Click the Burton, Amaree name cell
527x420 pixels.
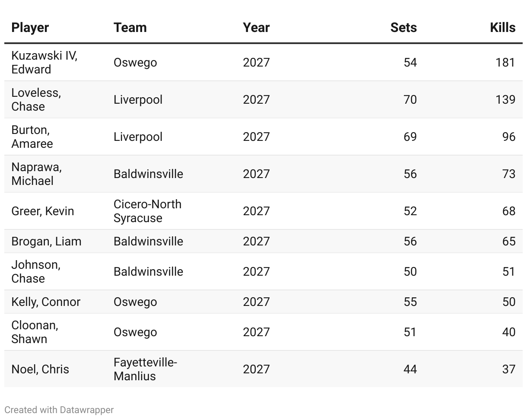(x=32, y=137)
